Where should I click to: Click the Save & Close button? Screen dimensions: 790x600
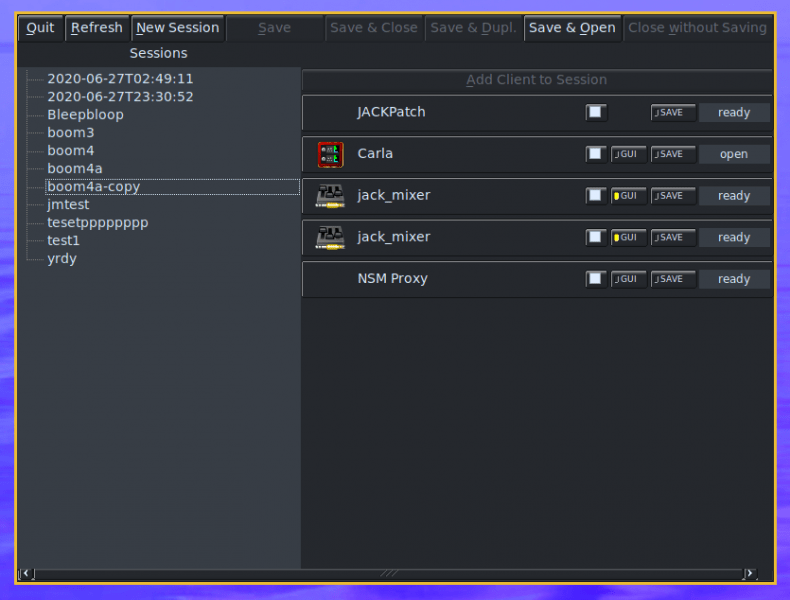coord(374,28)
